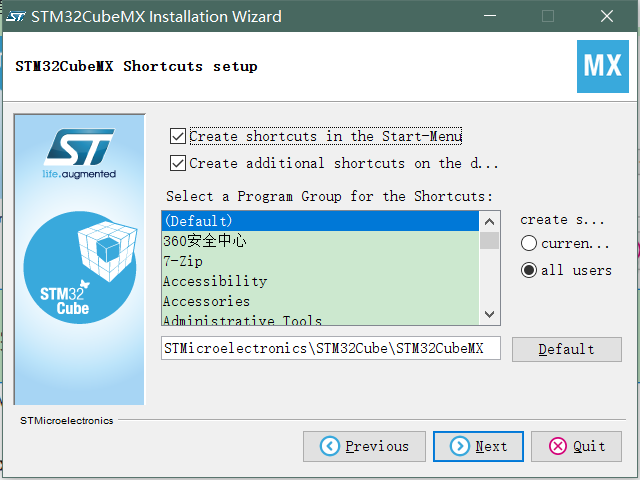Click the Default button
Screen dimensions: 640x480
567,349
